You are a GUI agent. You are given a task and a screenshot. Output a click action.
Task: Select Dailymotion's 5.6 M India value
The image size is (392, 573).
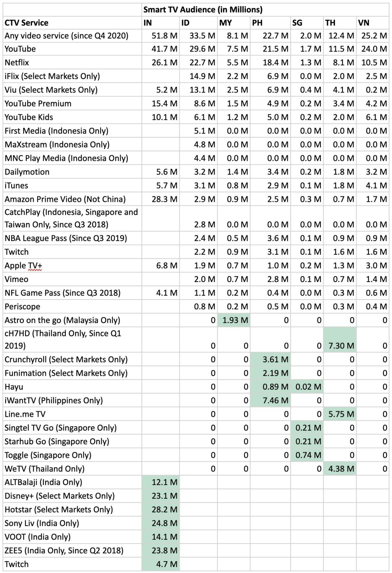pyautogui.click(x=161, y=172)
